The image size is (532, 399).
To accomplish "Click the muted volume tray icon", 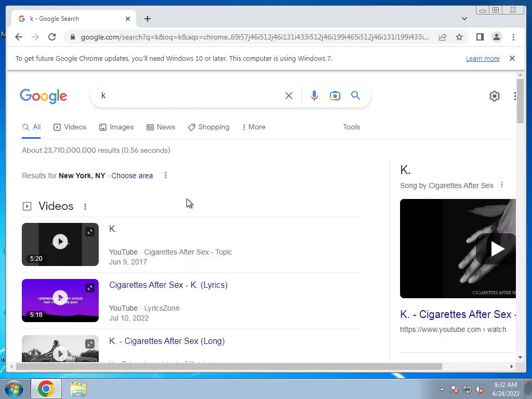I will [480, 389].
